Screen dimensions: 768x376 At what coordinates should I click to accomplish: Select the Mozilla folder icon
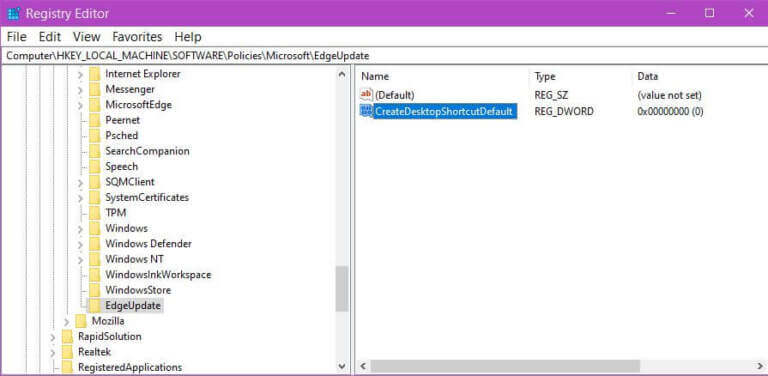[81, 321]
